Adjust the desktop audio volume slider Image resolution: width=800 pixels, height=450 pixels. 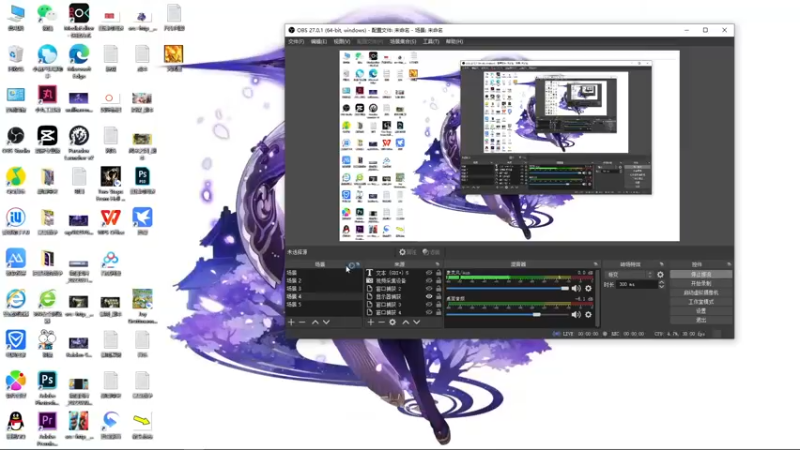(x=508, y=315)
